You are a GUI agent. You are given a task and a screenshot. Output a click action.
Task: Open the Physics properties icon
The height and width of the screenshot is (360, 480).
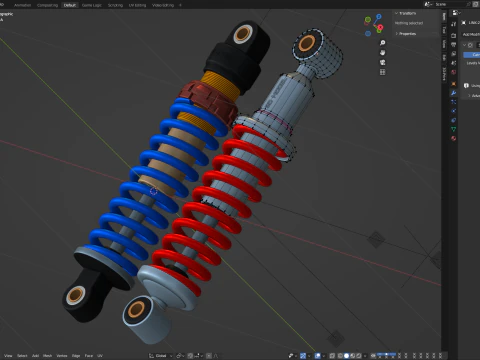[453, 111]
